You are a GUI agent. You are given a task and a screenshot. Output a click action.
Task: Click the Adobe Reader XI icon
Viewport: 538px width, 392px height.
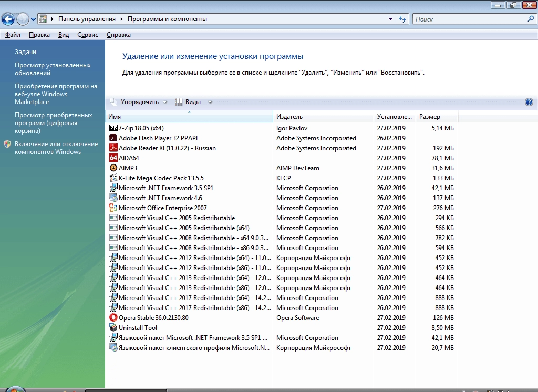point(113,148)
